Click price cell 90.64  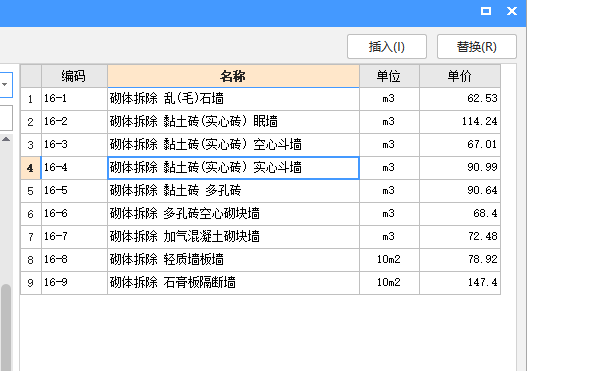click(x=460, y=191)
